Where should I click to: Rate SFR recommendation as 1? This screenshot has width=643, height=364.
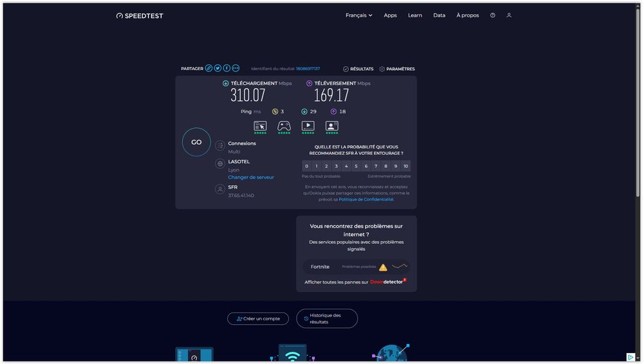pyautogui.click(x=317, y=166)
